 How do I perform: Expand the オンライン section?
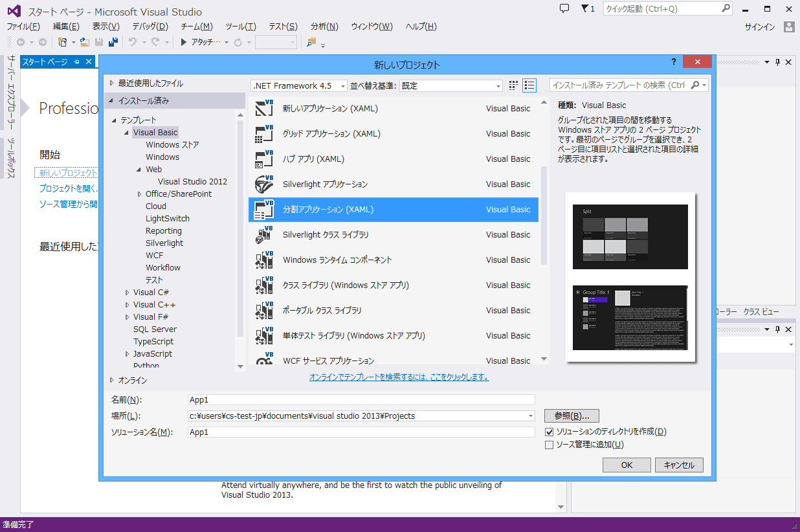[112, 380]
